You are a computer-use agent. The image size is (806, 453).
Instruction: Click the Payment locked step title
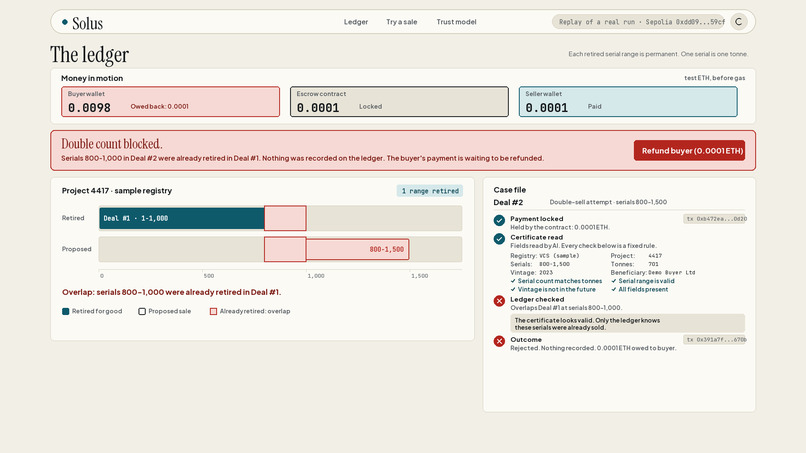tap(537, 219)
